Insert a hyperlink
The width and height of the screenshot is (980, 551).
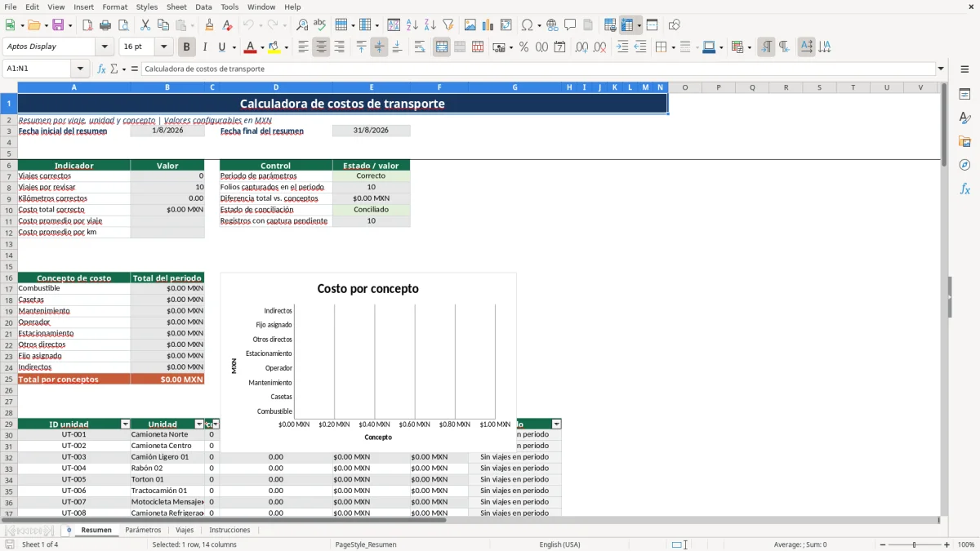tap(552, 25)
